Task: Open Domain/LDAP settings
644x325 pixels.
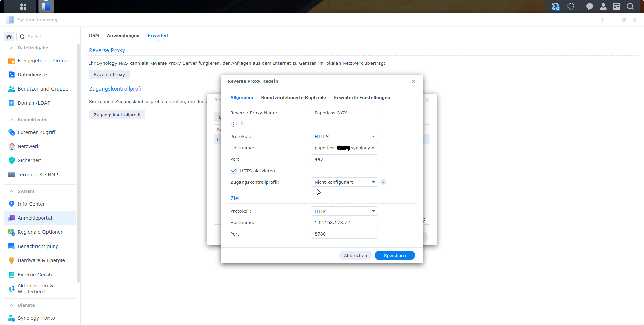Action: click(x=40, y=103)
